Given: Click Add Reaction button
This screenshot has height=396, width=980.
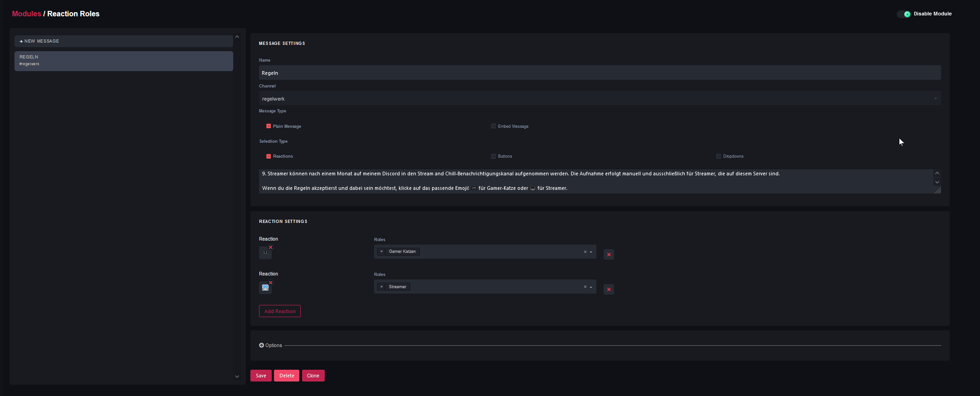Looking at the screenshot, I should 279,311.
